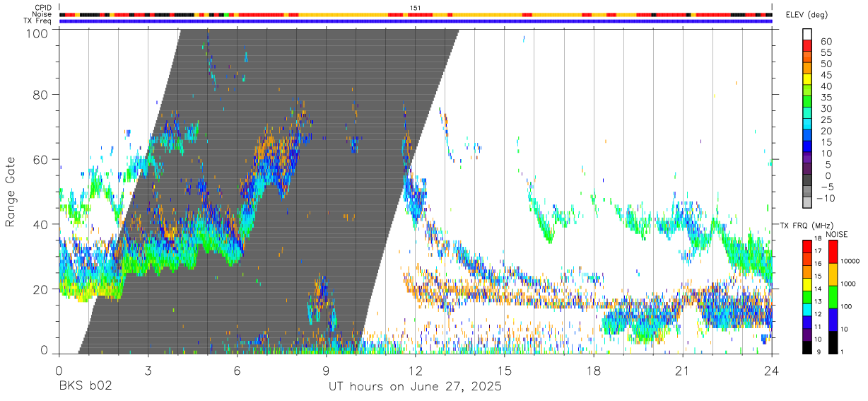Click the 6 tick on UT hours axis
The image size is (868, 401).
point(237,371)
